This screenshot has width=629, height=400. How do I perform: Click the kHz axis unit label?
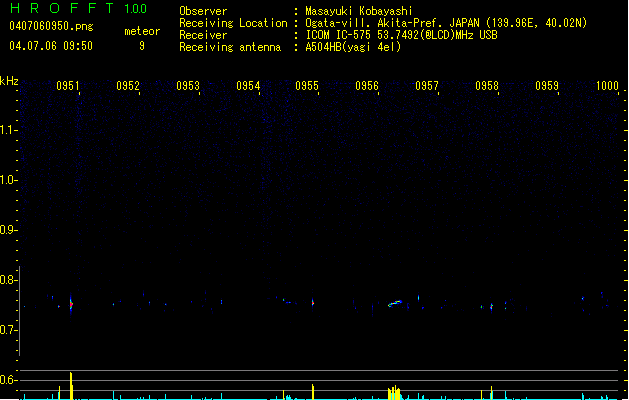click(9, 81)
